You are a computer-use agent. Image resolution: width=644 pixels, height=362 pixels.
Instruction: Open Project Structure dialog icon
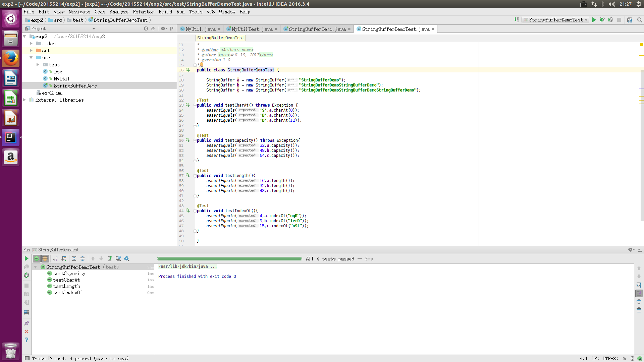coord(630,20)
